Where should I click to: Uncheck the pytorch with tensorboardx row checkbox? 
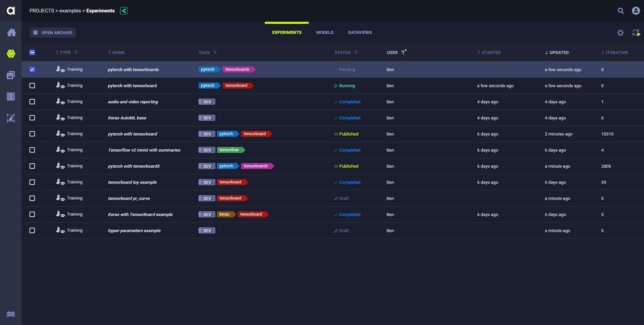click(32, 69)
